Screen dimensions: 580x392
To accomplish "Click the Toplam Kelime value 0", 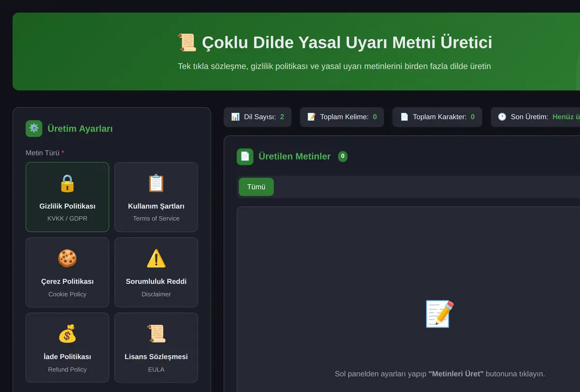I will tap(375, 117).
